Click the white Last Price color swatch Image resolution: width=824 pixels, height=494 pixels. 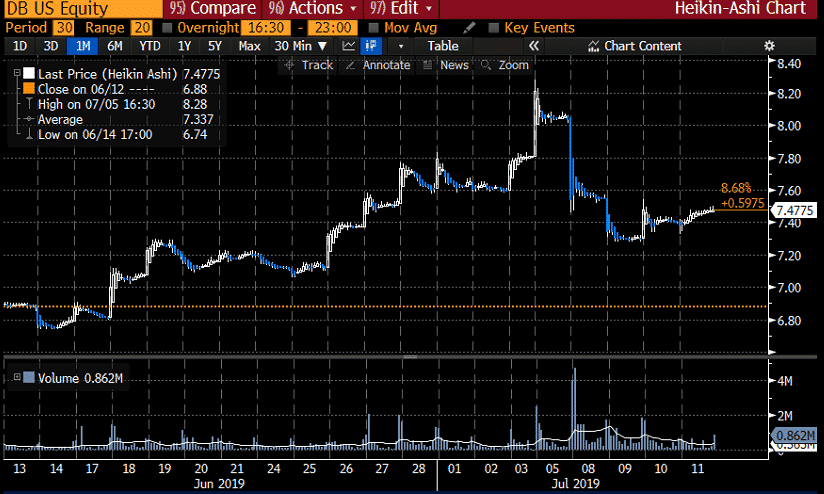(28, 74)
